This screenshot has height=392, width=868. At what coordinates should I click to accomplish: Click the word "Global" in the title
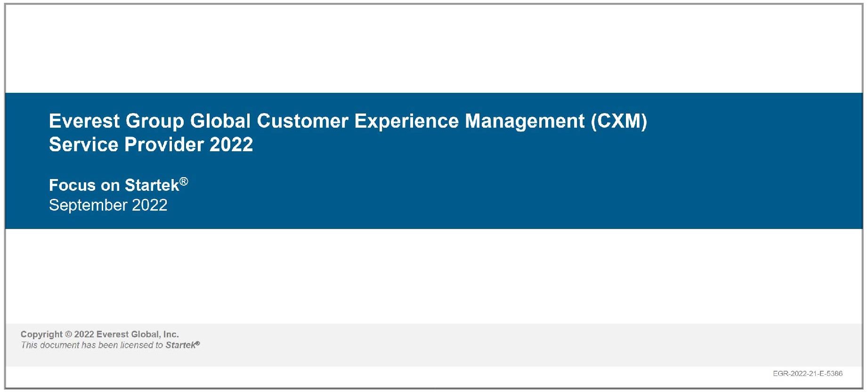pos(220,122)
